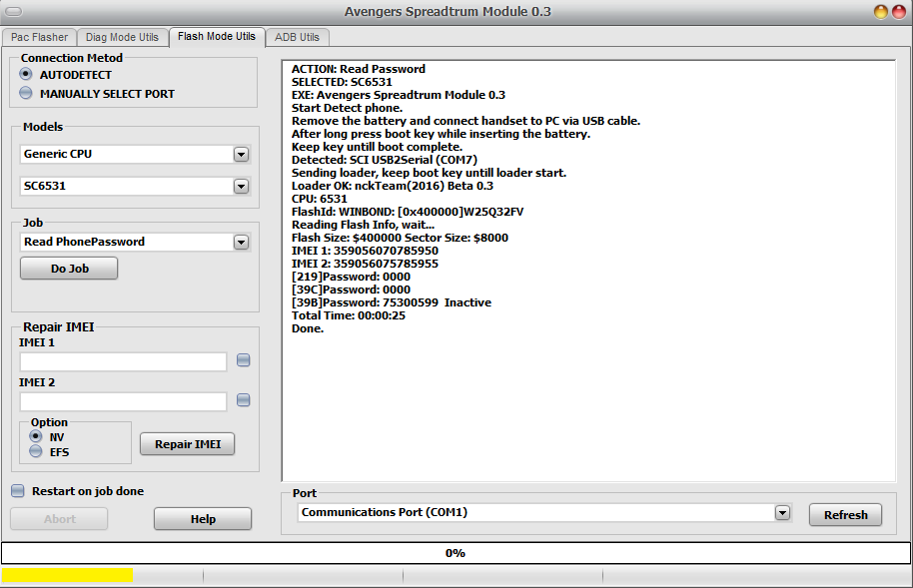Screen dimensions: 913x588
Task: Expand the SC6531 chipset dropdown arrow
Action: click(241, 187)
